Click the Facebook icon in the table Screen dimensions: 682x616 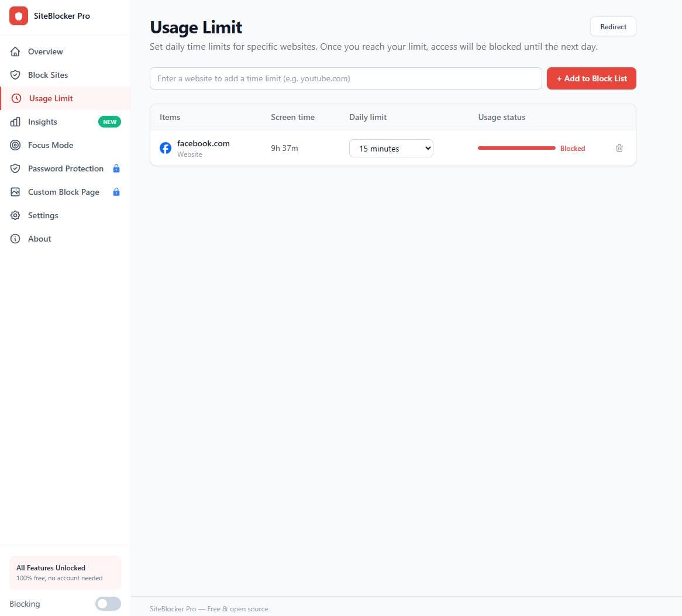tap(166, 148)
